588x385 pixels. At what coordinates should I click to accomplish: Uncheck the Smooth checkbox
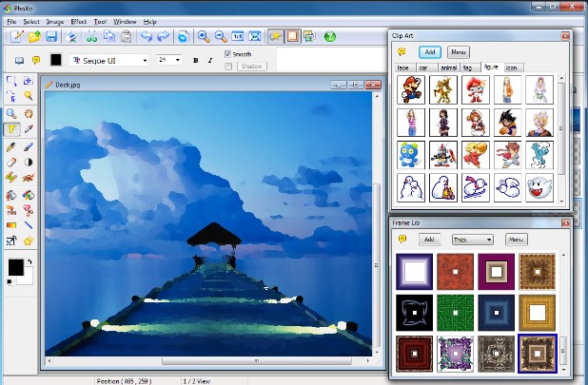(x=228, y=54)
